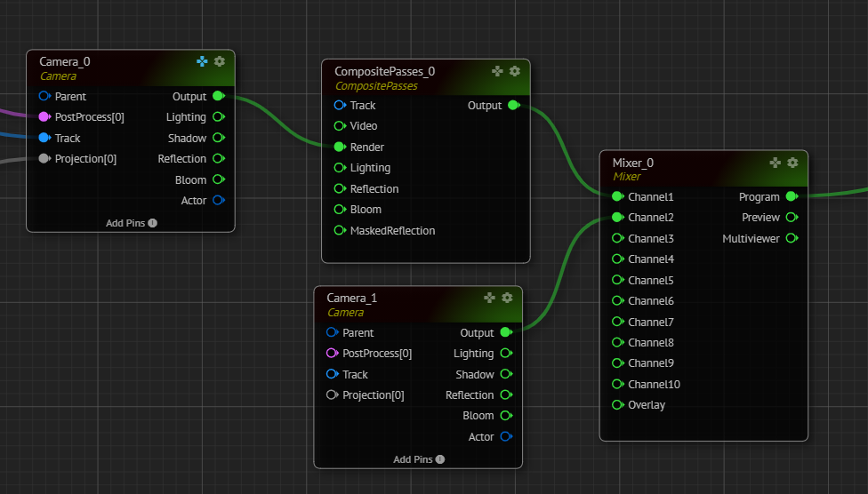
Task: Select the CompositePasses_0 node title
Action: coord(384,71)
